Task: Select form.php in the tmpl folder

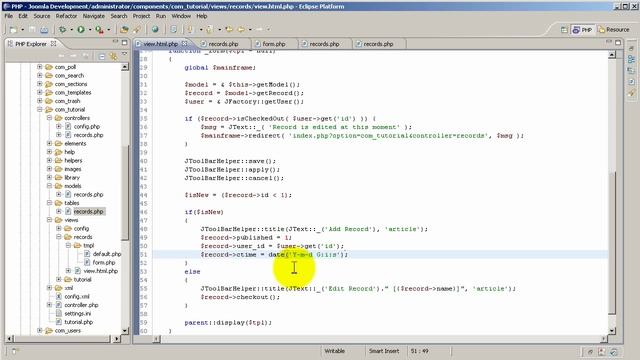Action: [x=104, y=262]
